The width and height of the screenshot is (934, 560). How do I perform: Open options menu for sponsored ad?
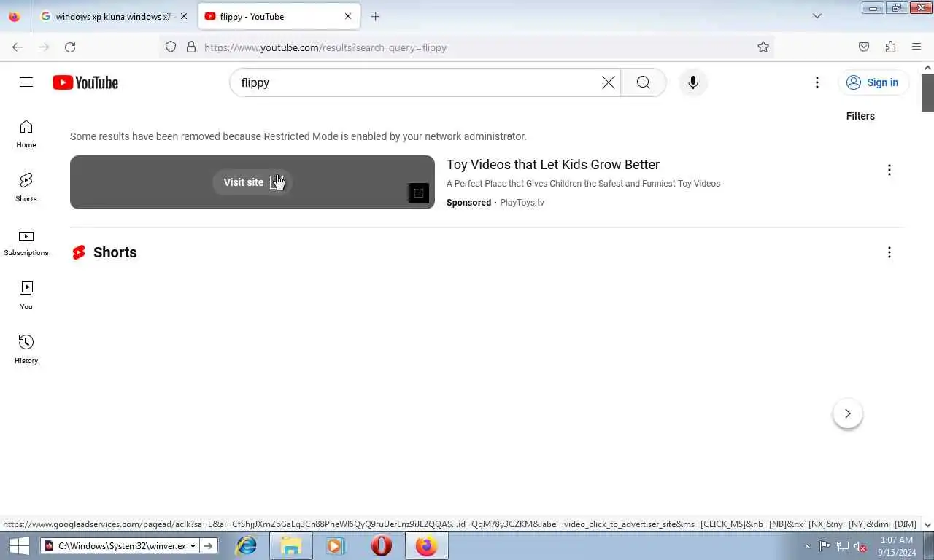point(889,170)
